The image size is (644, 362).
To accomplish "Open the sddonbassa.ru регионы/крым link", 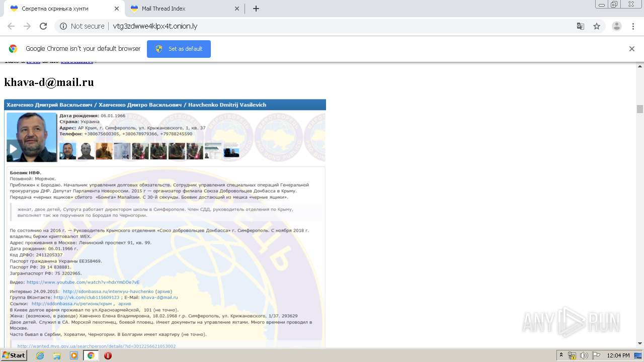I will [72, 304].
